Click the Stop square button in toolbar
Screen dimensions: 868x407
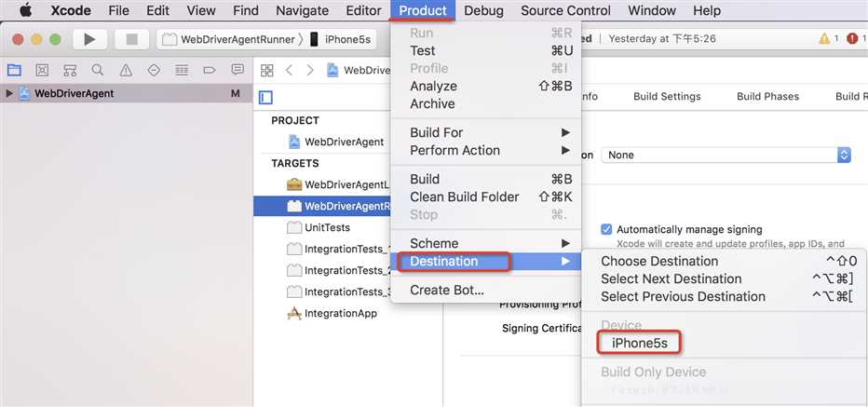(x=131, y=39)
